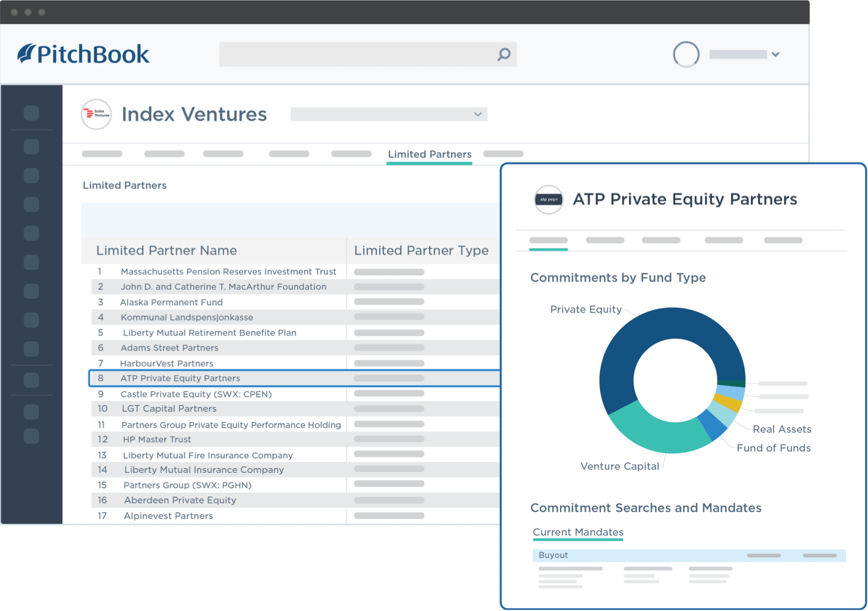Click the Private Equity chart label

[x=586, y=309]
